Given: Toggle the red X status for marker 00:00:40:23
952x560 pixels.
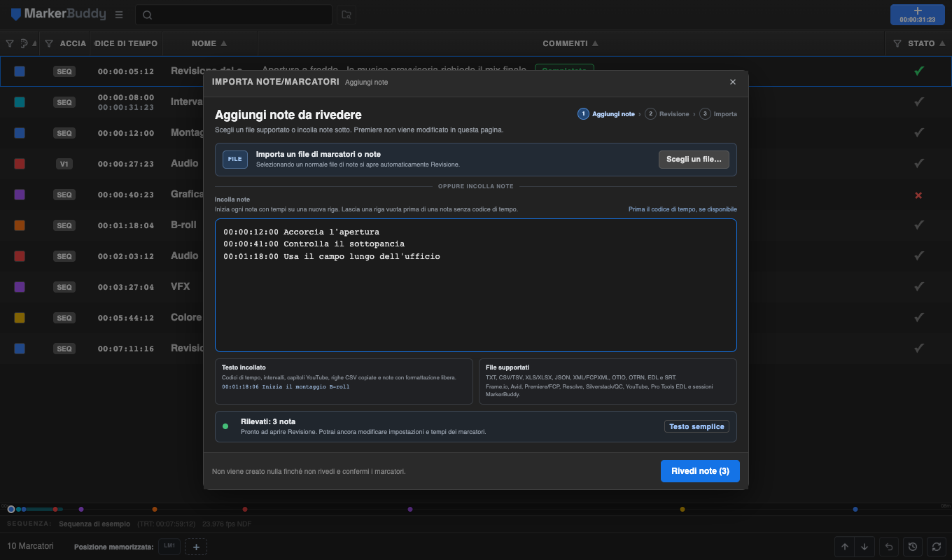Looking at the screenshot, I should click(918, 195).
